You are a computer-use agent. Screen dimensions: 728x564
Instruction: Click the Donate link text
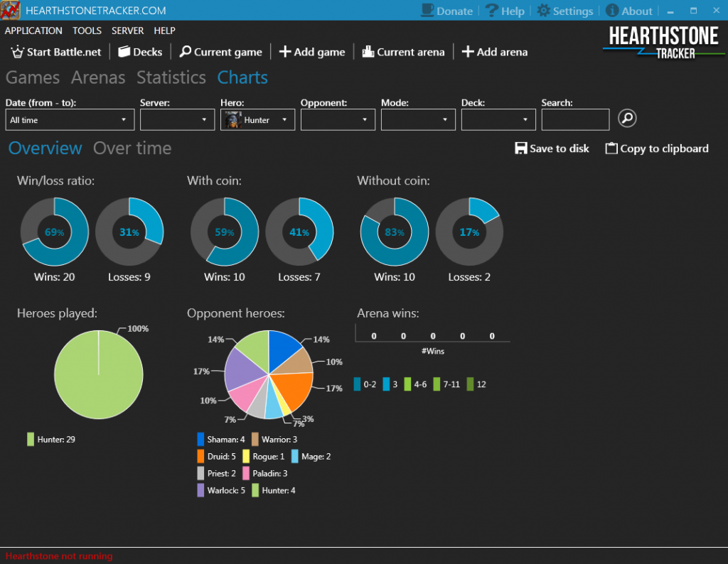pyautogui.click(x=454, y=11)
